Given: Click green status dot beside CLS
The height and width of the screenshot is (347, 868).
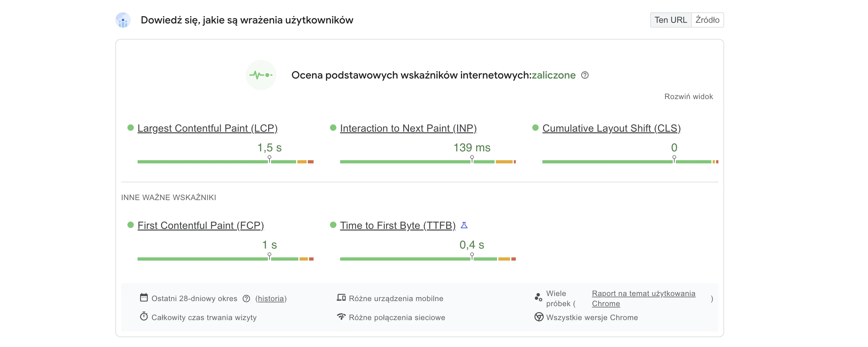Looking at the screenshot, I should (535, 128).
